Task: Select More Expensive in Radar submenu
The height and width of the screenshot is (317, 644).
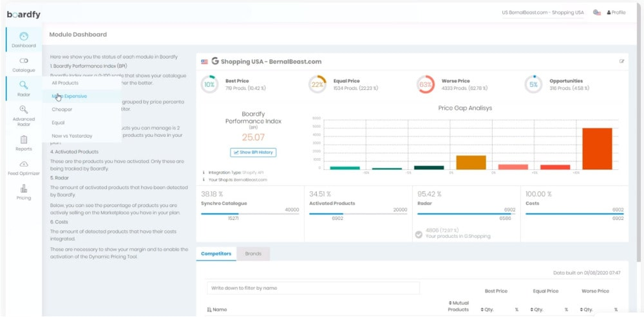Action: click(70, 96)
